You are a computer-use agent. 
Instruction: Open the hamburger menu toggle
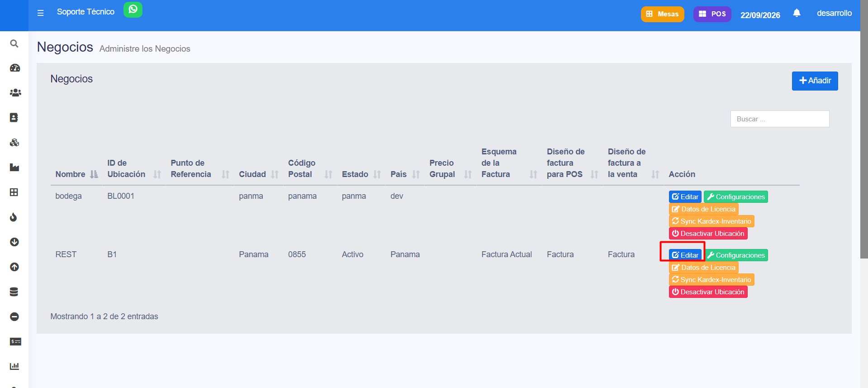(x=41, y=13)
